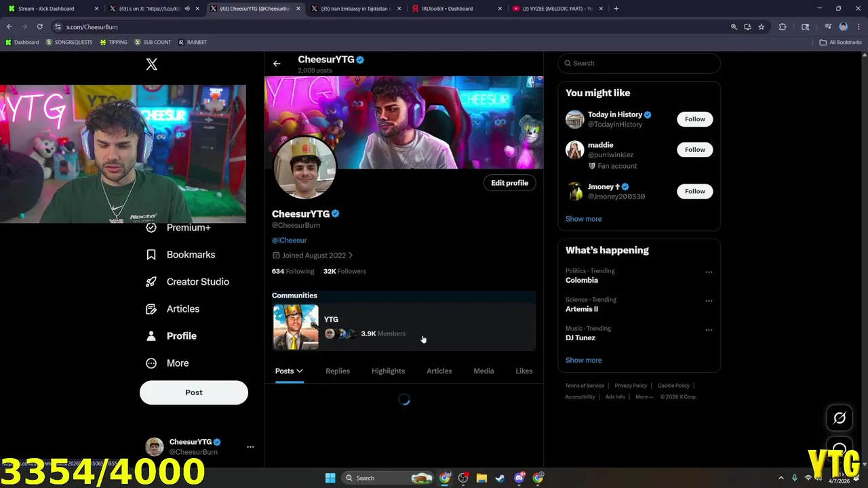This screenshot has height=488, width=868.
Task: Open the SONGREQUESTS bookmark
Action: pyautogui.click(x=69, y=42)
